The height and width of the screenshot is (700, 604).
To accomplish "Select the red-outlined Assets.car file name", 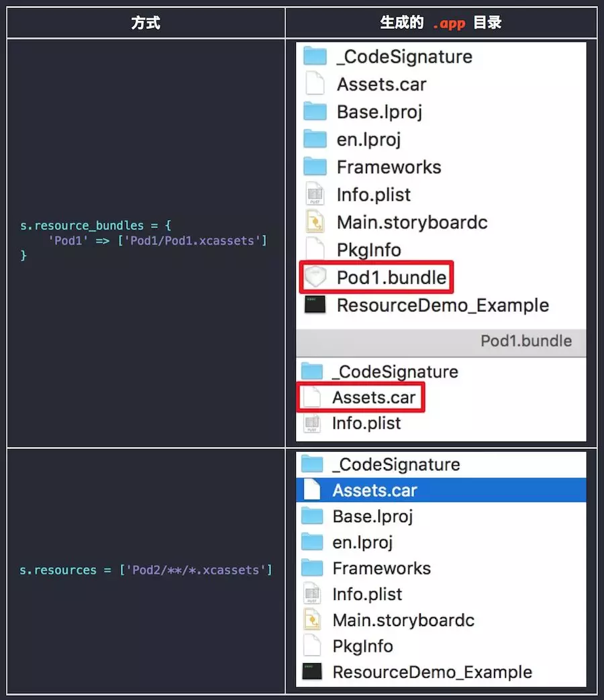I will tap(374, 397).
